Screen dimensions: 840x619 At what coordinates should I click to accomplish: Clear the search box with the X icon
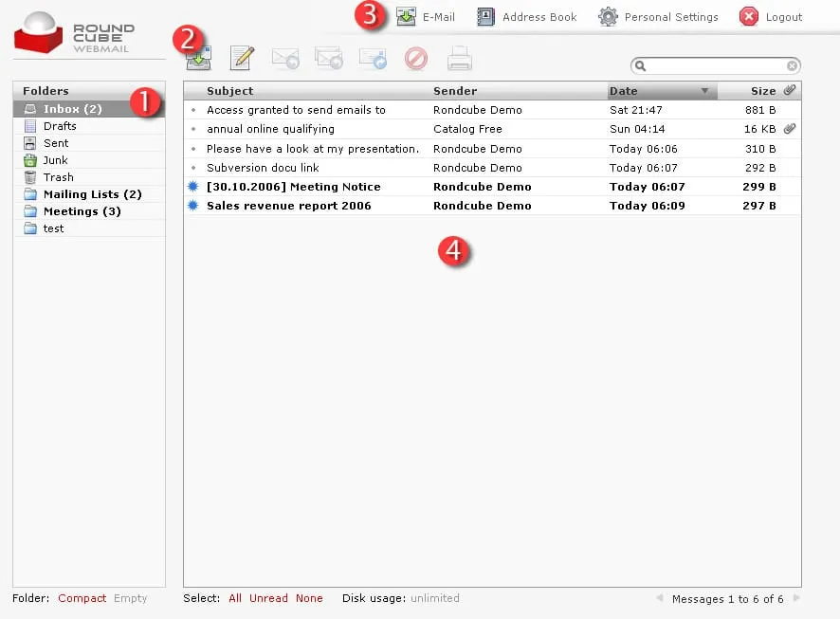(x=794, y=65)
